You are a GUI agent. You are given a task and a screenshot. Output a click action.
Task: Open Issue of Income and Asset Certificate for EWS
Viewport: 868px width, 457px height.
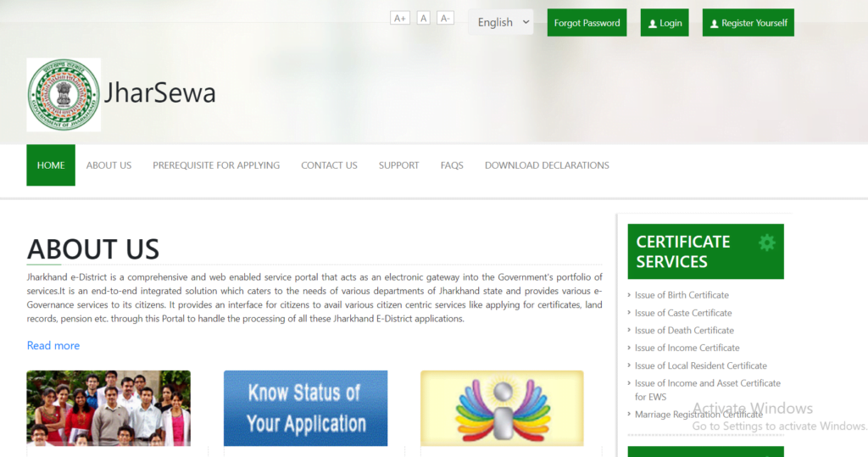coord(708,390)
